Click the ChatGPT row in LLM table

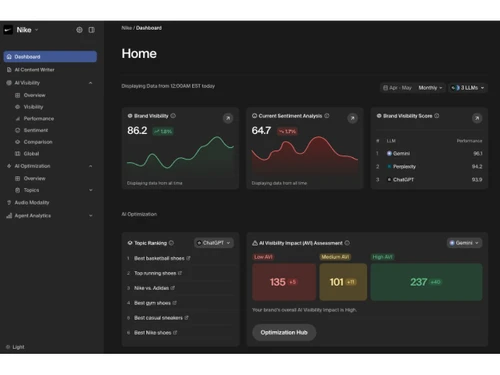(x=429, y=179)
